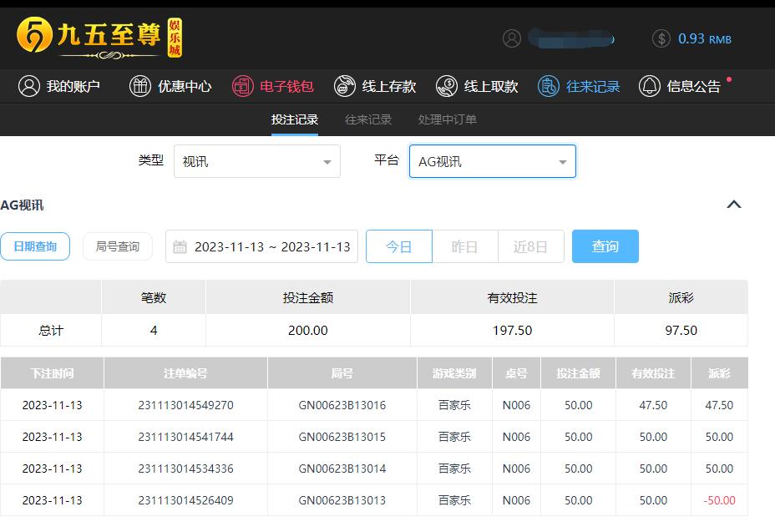The image size is (775, 532).
Task: Click 线上存款 menu label
Action: pyautogui.click(x=389, y=87)
